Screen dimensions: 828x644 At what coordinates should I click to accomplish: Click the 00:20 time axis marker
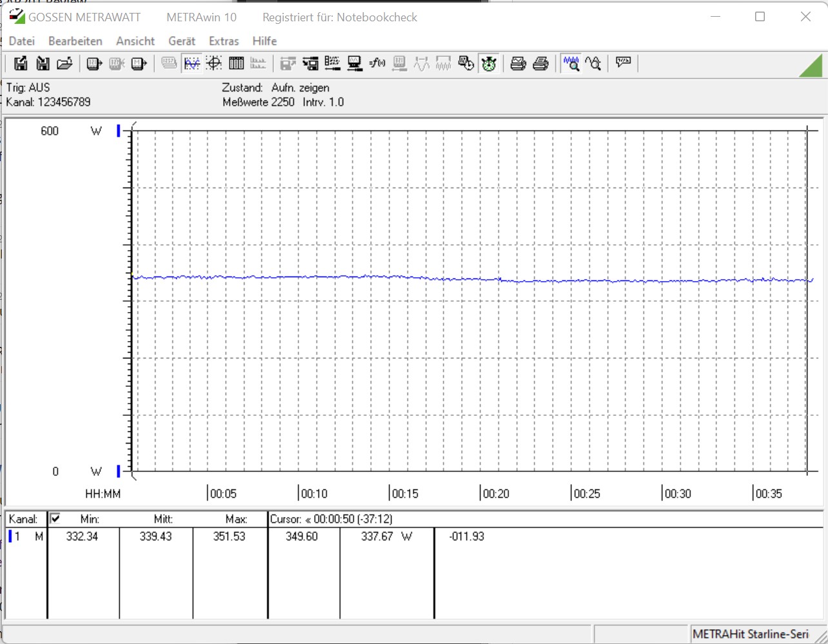click(495, 493)
